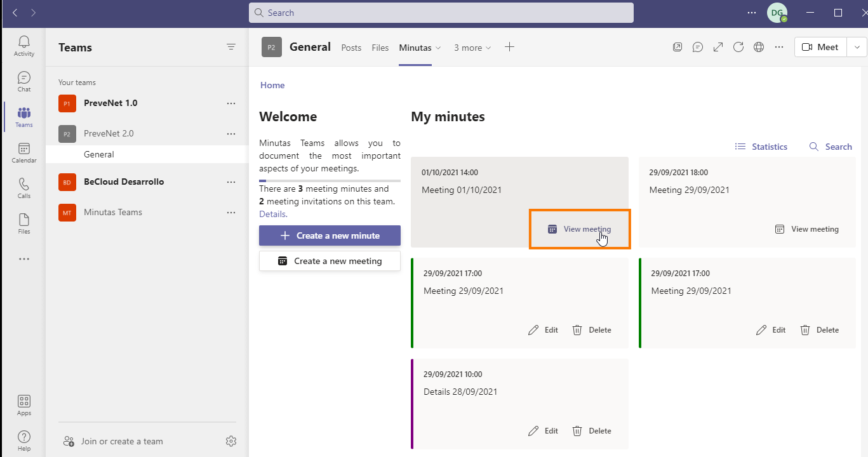Image resolution: width=868 pixels, height=457 pixels.
Task: Open manage teams settings gear
Action: [x=231, y=441]
